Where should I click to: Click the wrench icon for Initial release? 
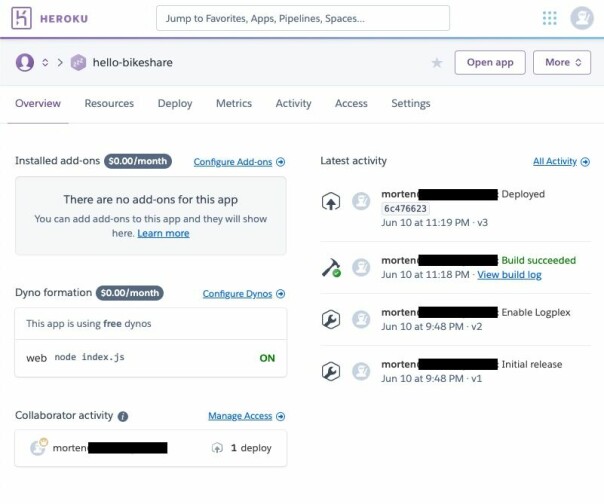(x=331, y=371)
